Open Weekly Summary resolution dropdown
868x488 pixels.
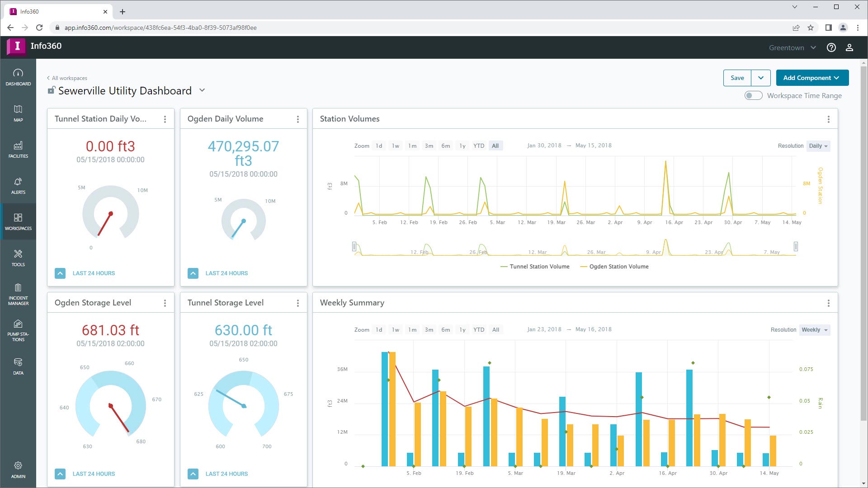tap(814, 330)
